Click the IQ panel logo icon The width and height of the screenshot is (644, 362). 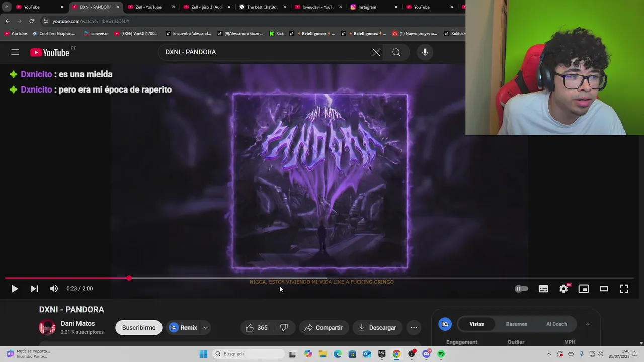pyautogui.click(x=445, y=324)
